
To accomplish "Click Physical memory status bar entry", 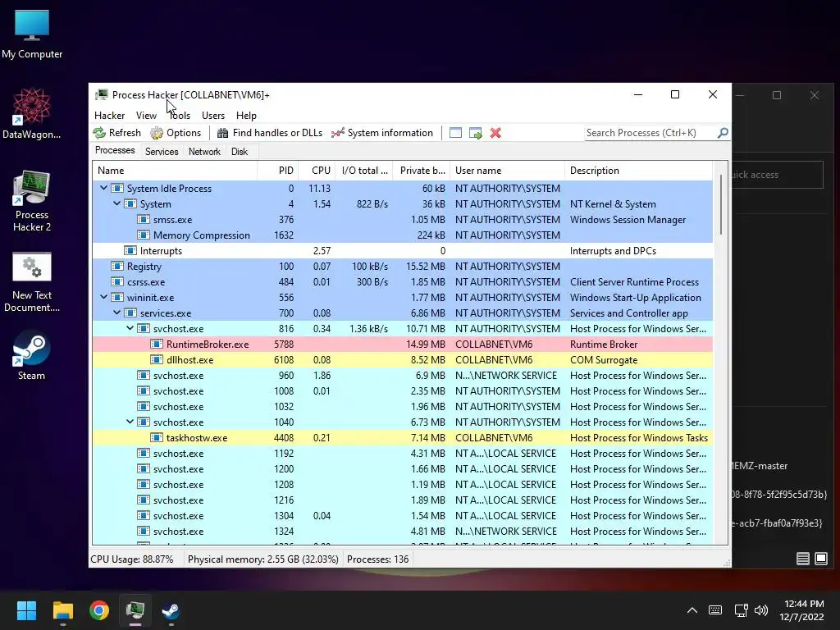I will [x=263, y=559].
